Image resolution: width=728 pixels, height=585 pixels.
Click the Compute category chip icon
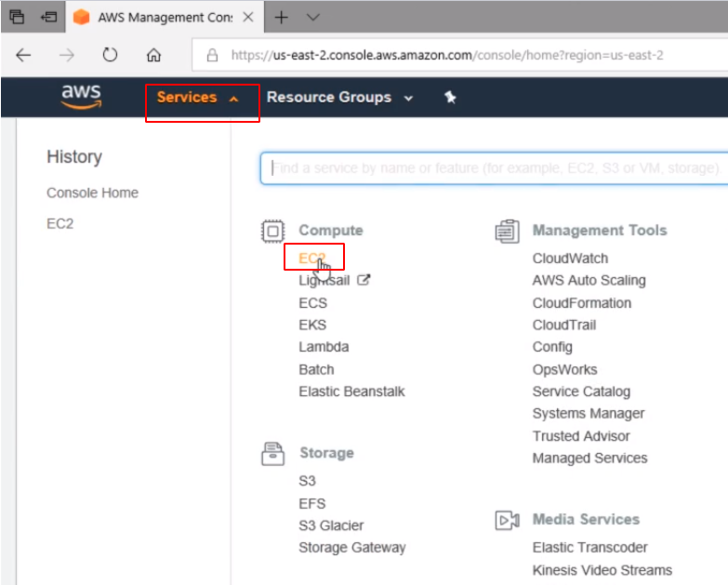[272, 231]
